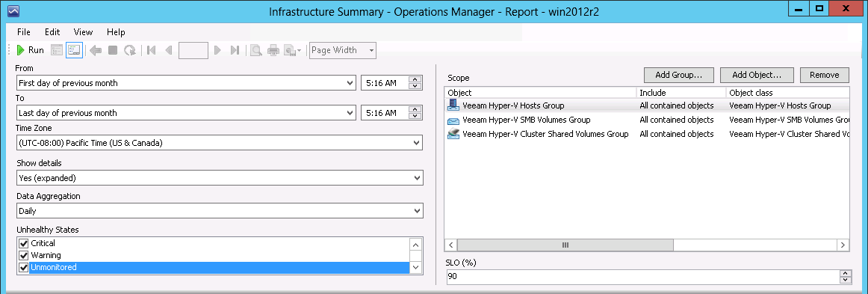Uncheck the Warning unhealthy state

[x=23, y=256]
